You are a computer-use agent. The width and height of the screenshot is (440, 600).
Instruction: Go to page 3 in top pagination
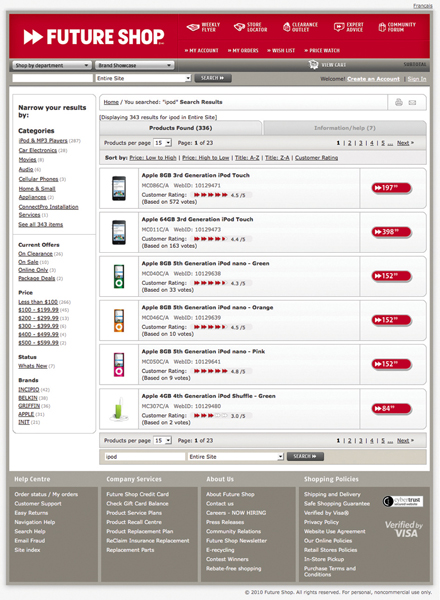tap(360, 143)
